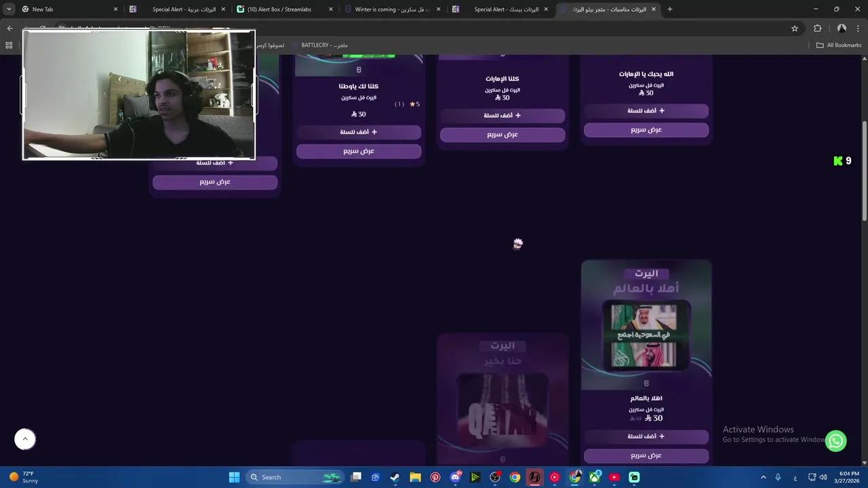Click the scroll-to-top arrow button
This screenshot has width=868, height=488.
(x=25, y=439)
